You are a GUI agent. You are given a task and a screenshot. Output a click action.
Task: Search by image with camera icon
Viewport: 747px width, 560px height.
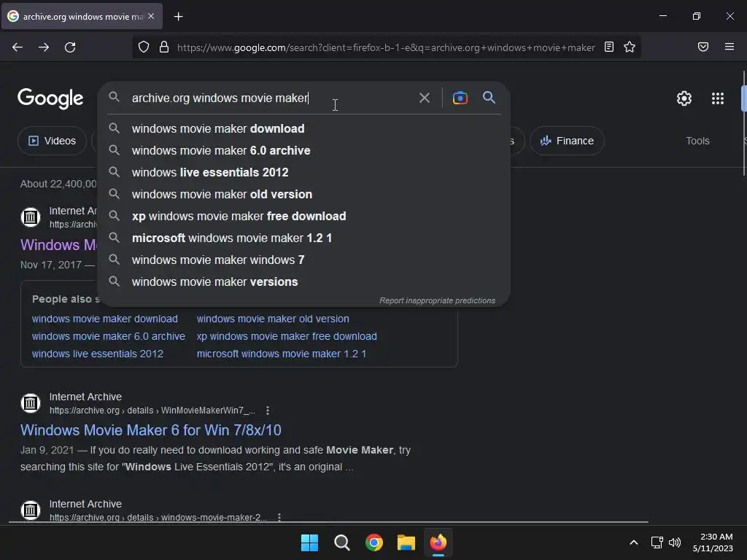(x=460, y=98)
